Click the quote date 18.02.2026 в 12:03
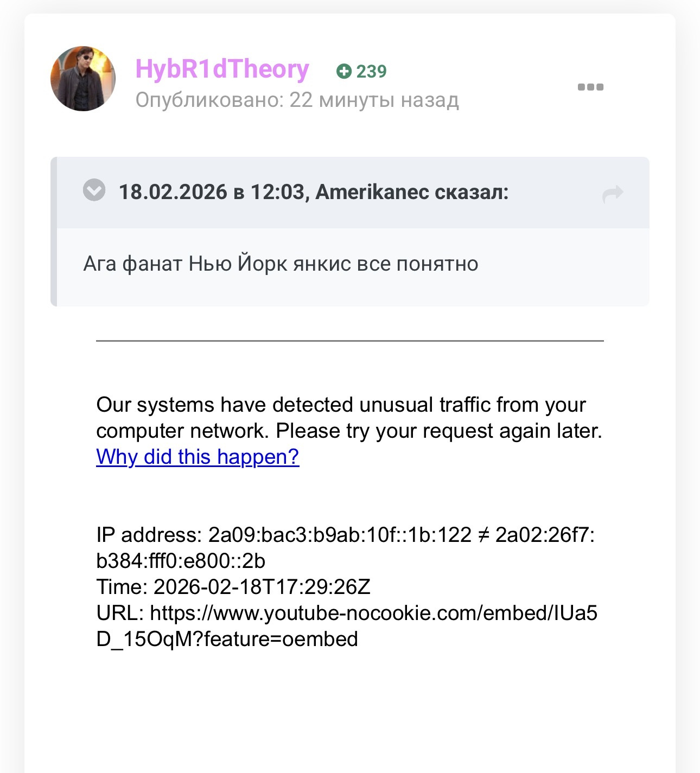 click(x=211, y=192)
